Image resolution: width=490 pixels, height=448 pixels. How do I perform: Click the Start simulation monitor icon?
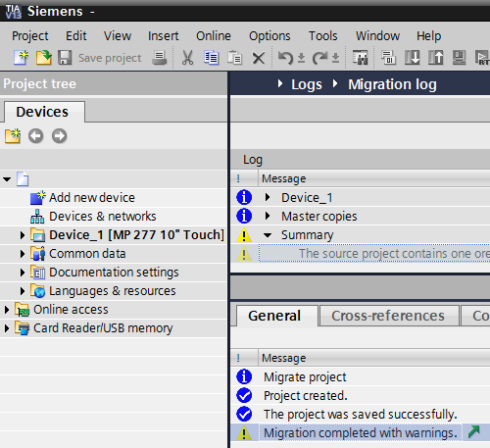pos(459,58)
